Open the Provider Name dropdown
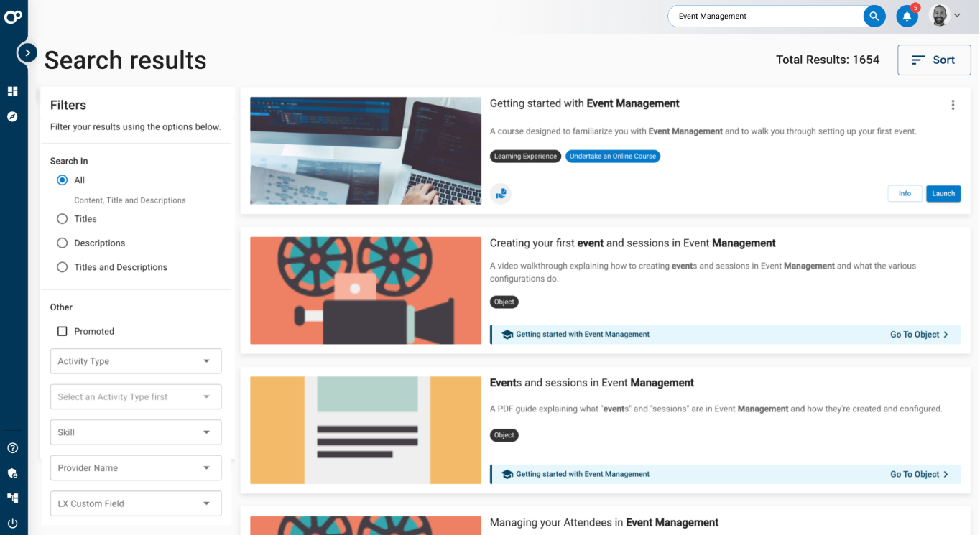The image size is (980, 535). click(x=136, y=468)
